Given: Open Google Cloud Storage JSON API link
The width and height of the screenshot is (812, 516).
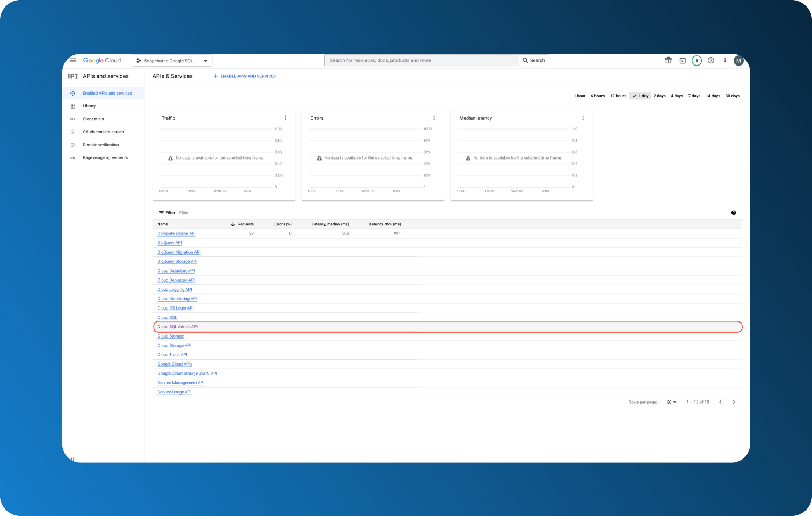Looking at the screenshot, I should tap(187, 374).
